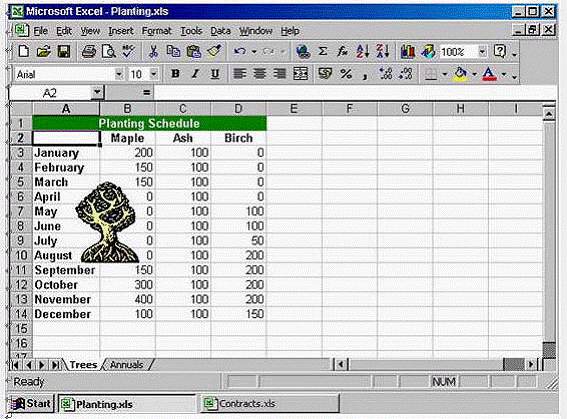Viewport: 567px width, 419px height.
Task: Open the Zoom 100% dropdown
Action: (482, 52)
